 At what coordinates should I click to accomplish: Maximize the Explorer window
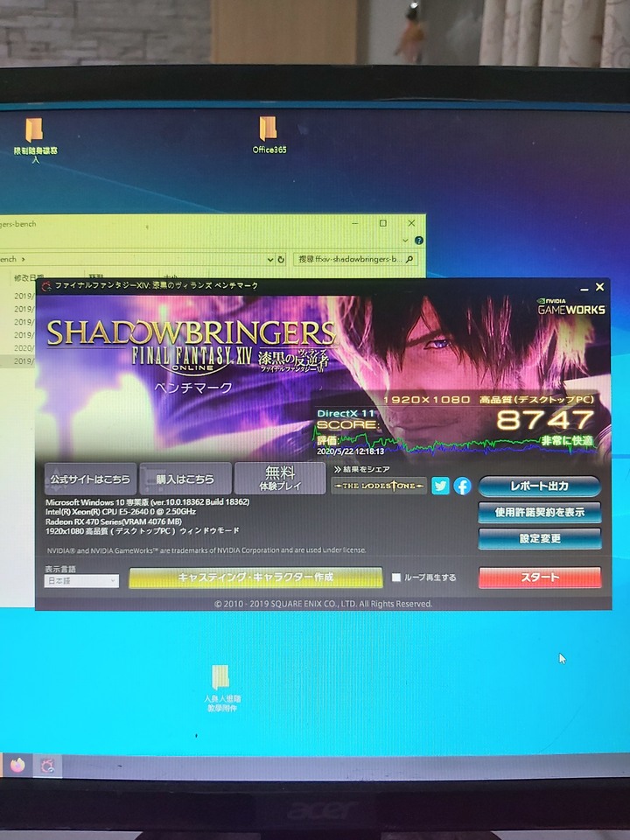(x=383, y=223)
